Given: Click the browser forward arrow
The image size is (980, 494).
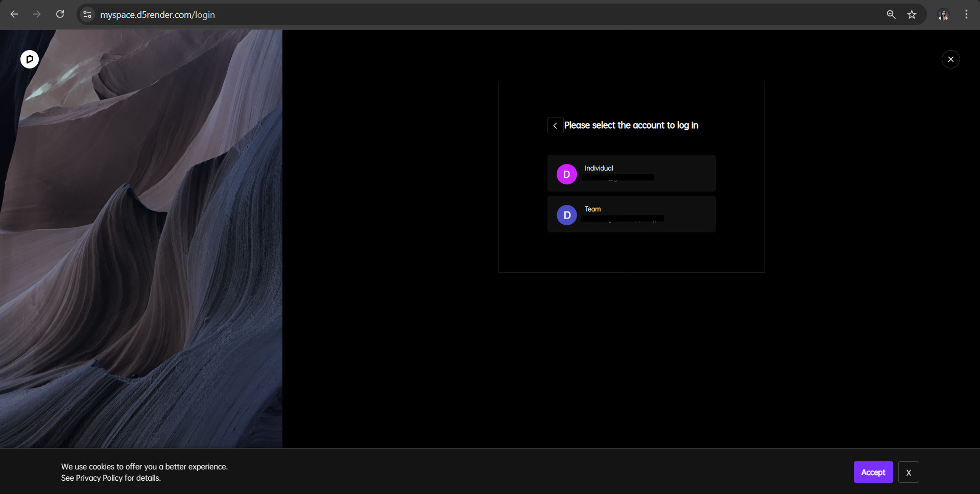Looking at the screenshot, I should pyautogui.click(x=37, y=14).
